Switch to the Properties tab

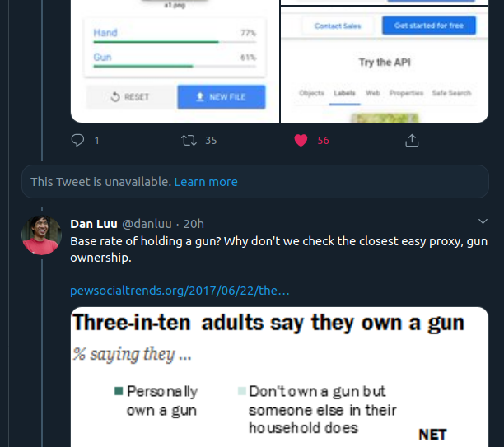click(x=406, y=93)
